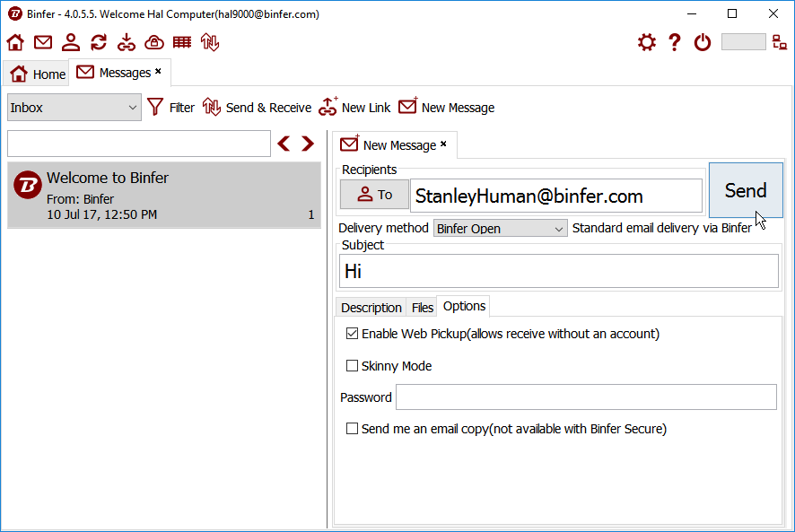Screen dimensions: 795x532
Task: Open the grid table toolbar icon
Action: (x=182, y=42)
